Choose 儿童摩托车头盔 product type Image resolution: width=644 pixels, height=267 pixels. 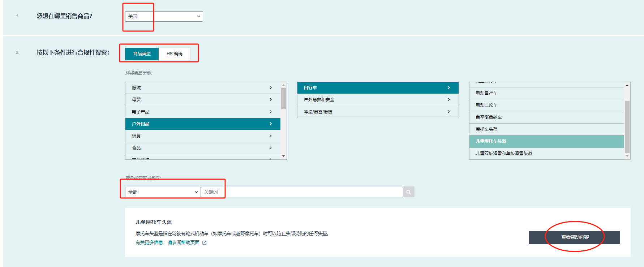547,141
